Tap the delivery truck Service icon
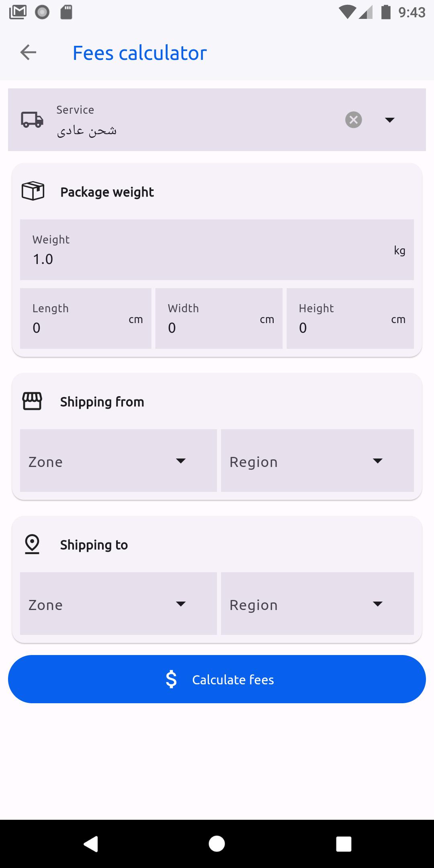Image resolution: width=434 pixels, height=868 pixels. tap(32, 120)
